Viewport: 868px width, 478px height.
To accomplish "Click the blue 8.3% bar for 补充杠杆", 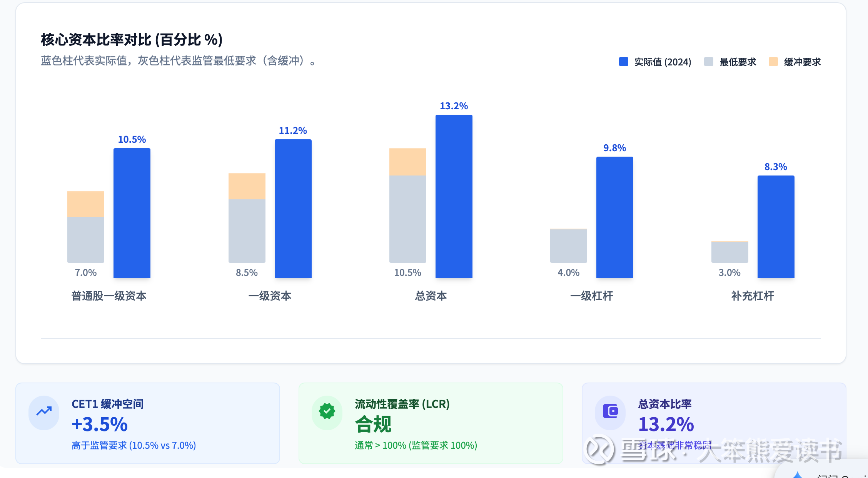I will click(776, 227).
